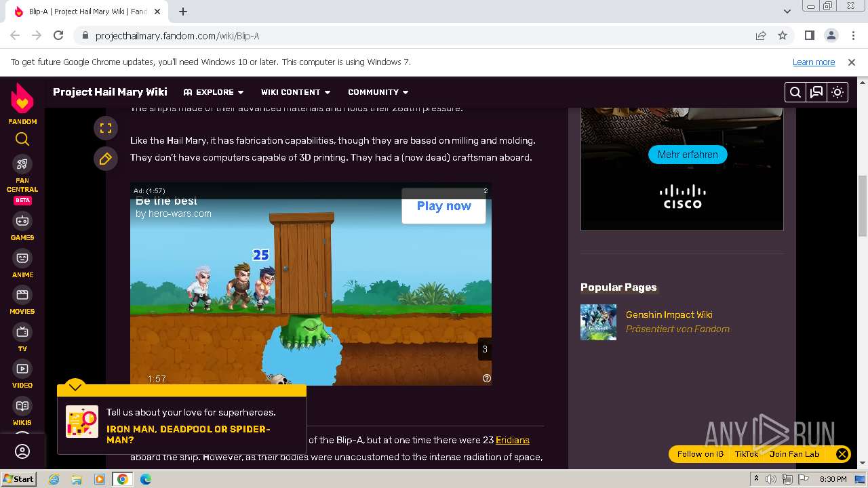
Task: Close the bottom social links bar
Action: [842, 454]
